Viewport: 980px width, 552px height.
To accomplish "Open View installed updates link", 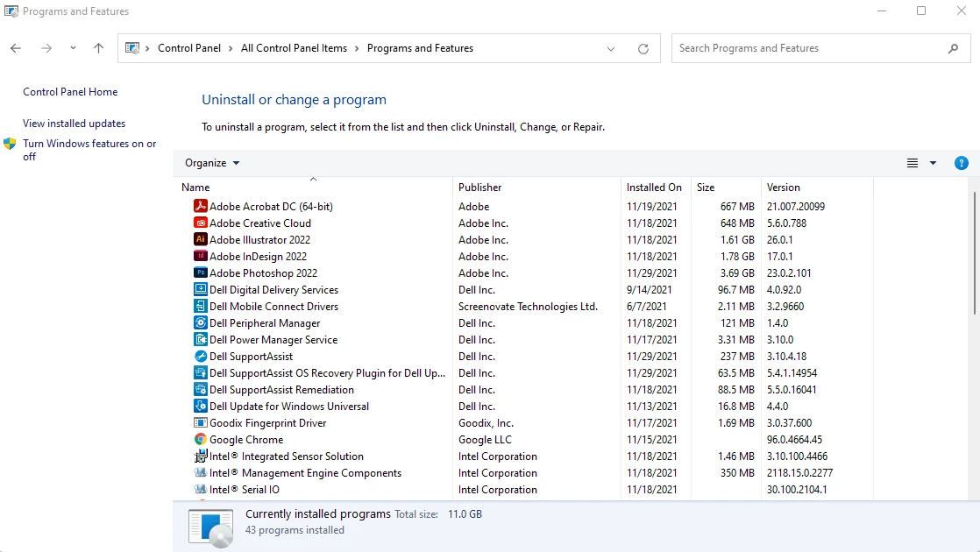I will (74, 124).
